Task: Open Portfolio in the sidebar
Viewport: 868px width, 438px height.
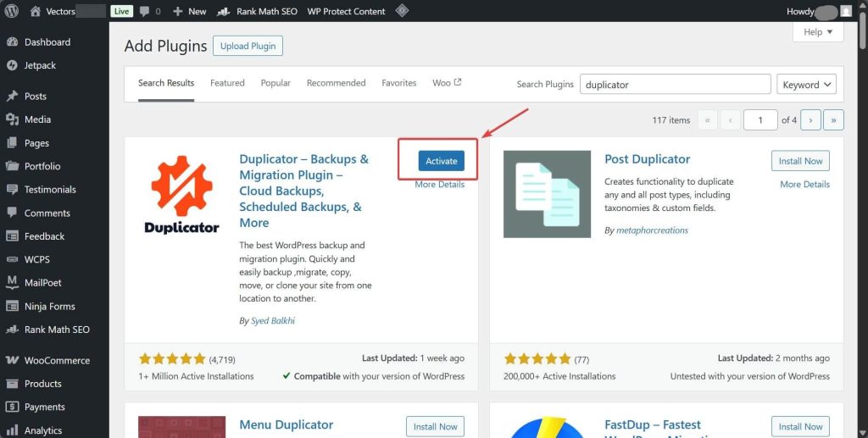Action: click(x=42, y=166)
